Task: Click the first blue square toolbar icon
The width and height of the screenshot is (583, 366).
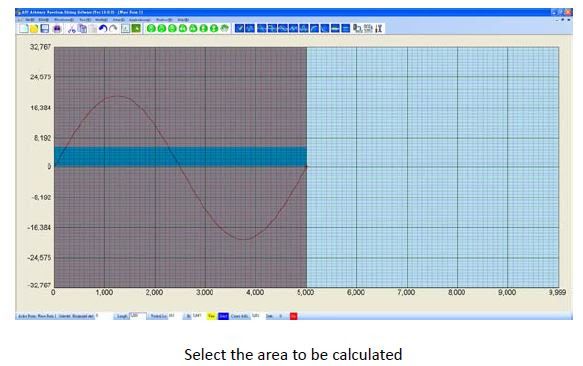Action: pos(239,28)
